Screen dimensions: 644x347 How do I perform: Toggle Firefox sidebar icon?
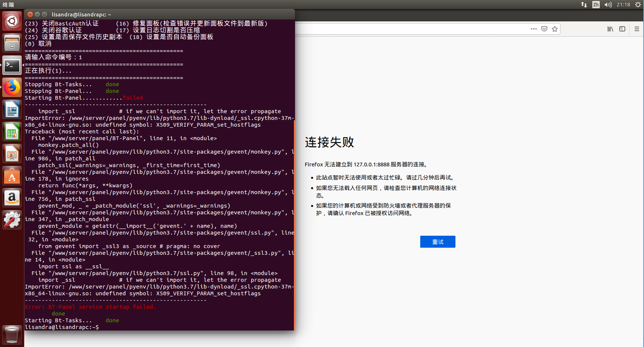(x=622, y=29)
